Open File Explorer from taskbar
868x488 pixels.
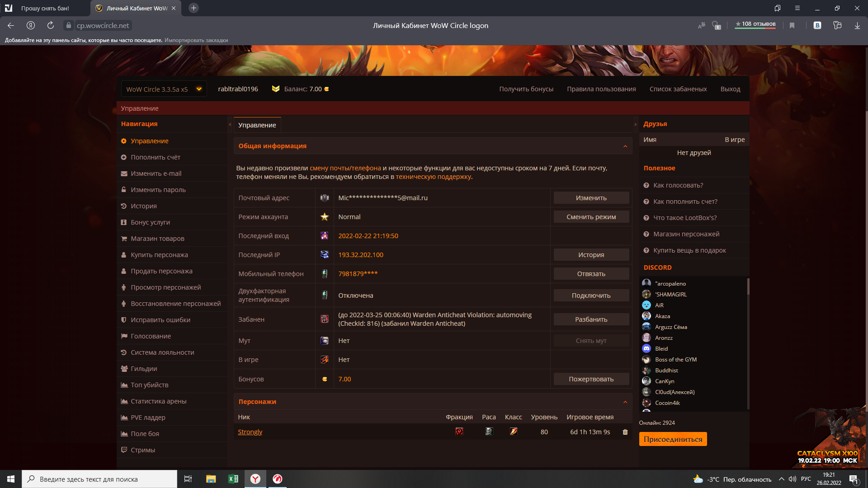211,479
